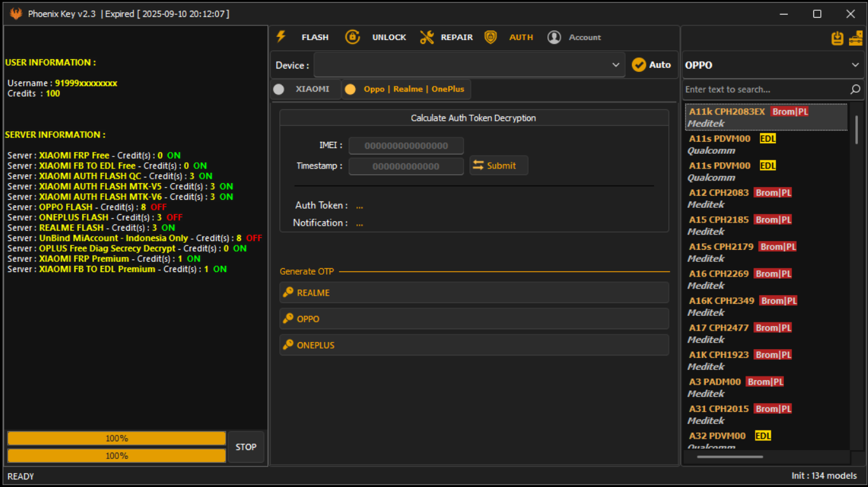Click the Account user avatar icon

coord(554,38)
